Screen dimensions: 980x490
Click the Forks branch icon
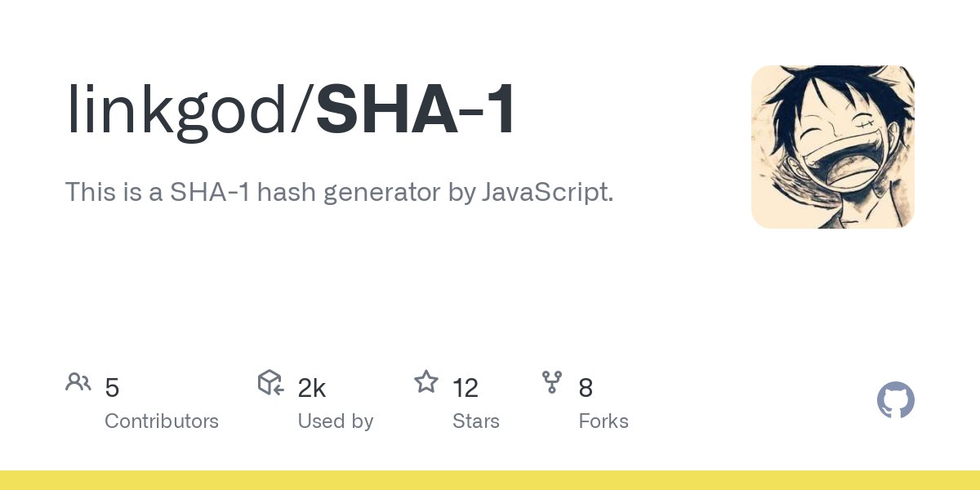tap(551, 382)
